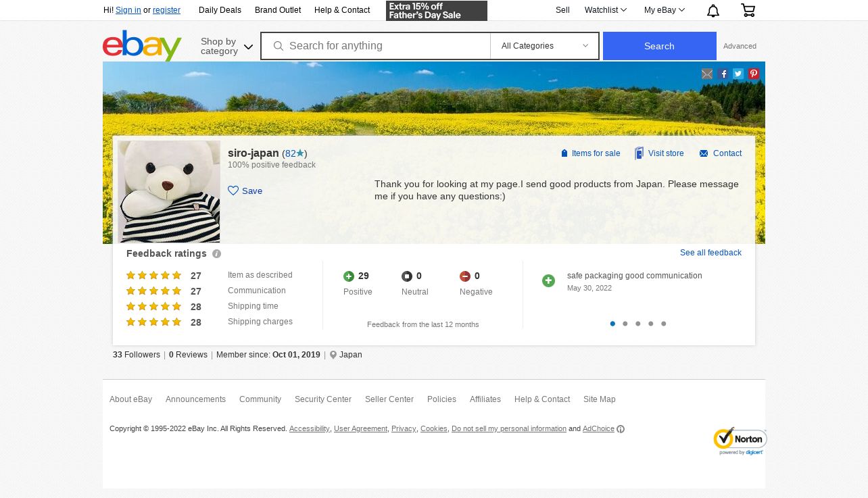Click the blue Search button

660,46
